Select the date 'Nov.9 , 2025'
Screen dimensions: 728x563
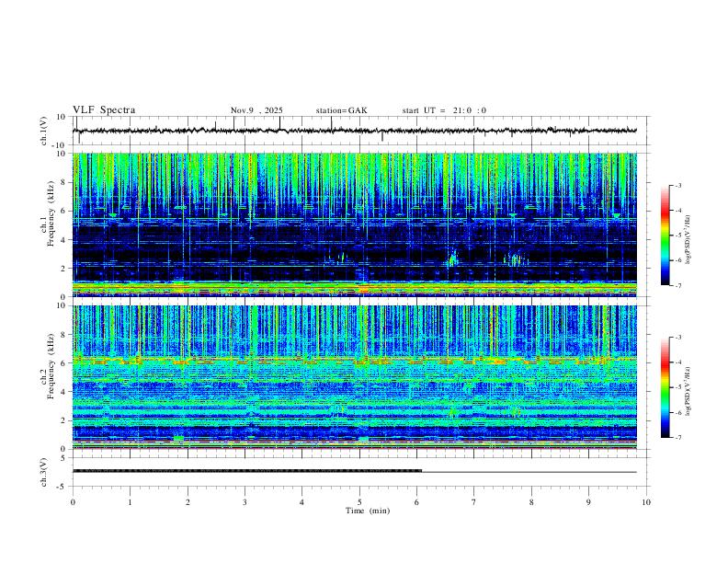256,110
